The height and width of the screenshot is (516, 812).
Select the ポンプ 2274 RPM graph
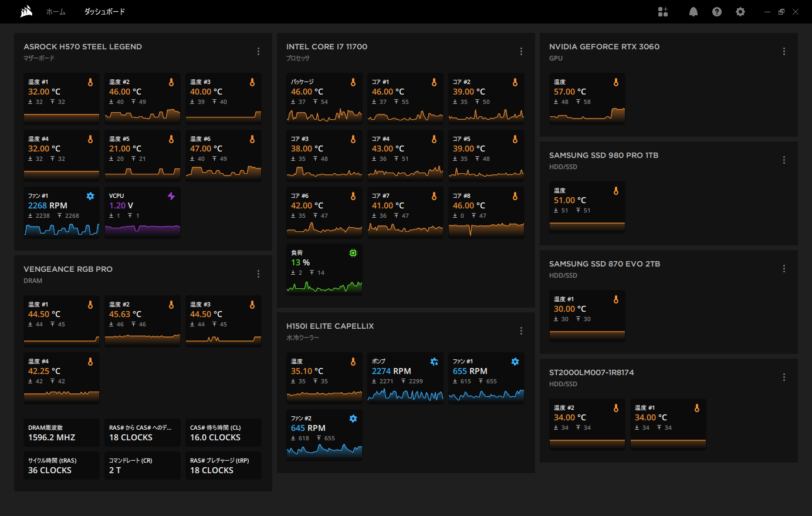(405, 395)
